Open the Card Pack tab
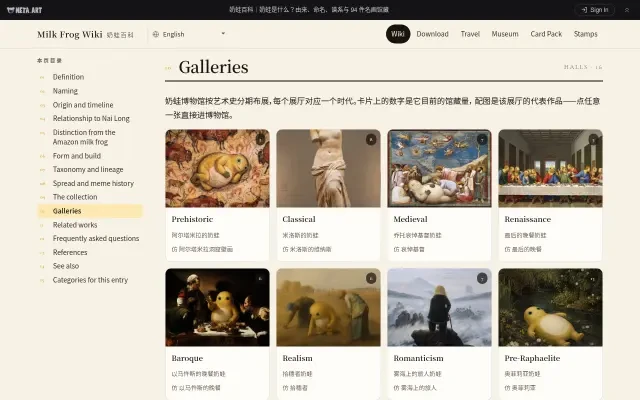The image size is (640, 400). click(x=546, y=34)
